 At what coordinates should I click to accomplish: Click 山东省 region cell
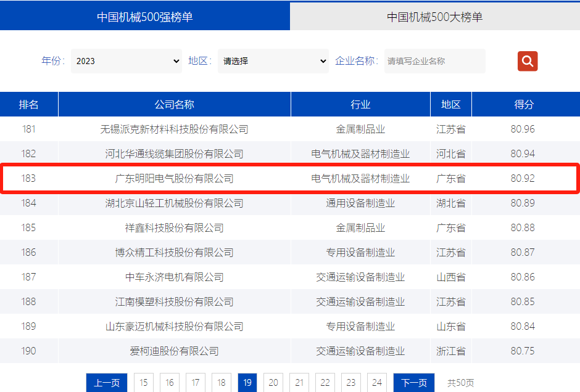point(451,327)
